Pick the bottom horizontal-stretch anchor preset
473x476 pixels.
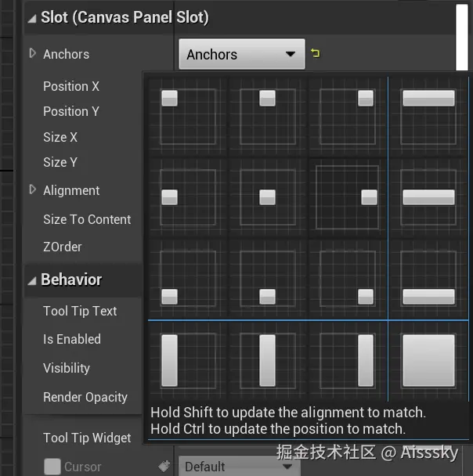tap(428, 277)
